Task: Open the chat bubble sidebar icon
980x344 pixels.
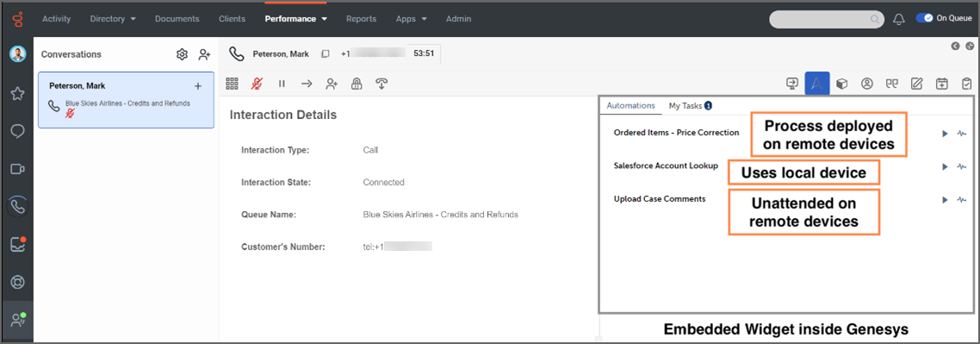Action: [x=17, y=131]
